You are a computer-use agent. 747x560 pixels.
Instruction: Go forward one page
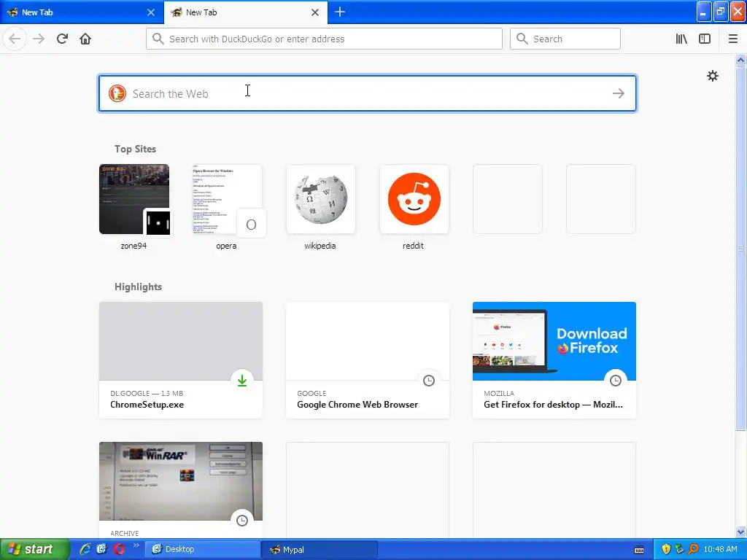(39, 39)
